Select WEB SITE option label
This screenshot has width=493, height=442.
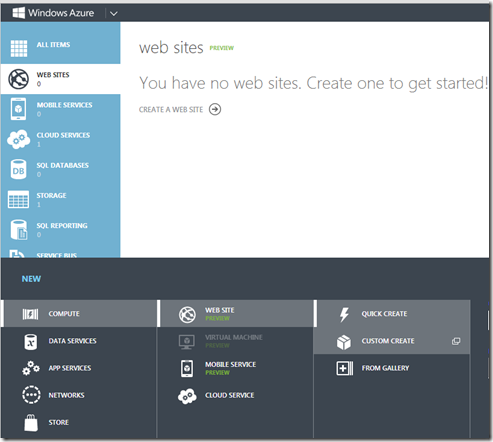[220, 310]
